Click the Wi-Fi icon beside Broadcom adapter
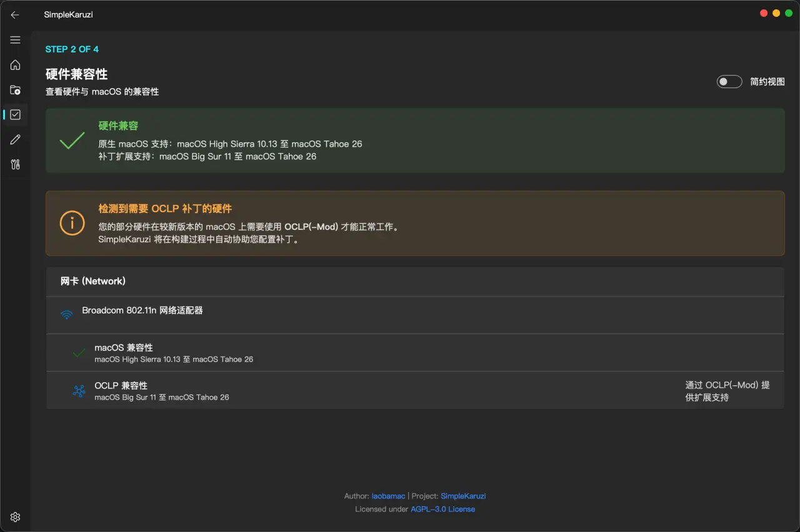The height and width of the screenshot is (532, 800). tap(66, 315)
